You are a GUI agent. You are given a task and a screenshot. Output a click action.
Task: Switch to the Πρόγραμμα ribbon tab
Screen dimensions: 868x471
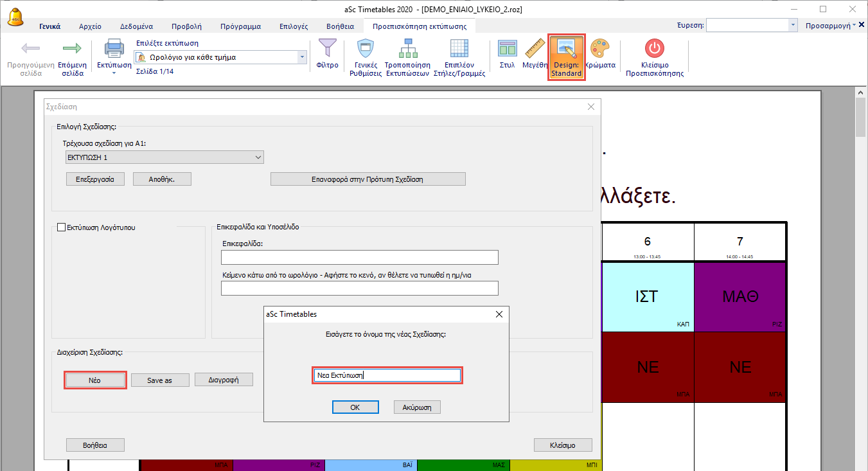coord(240,26)
